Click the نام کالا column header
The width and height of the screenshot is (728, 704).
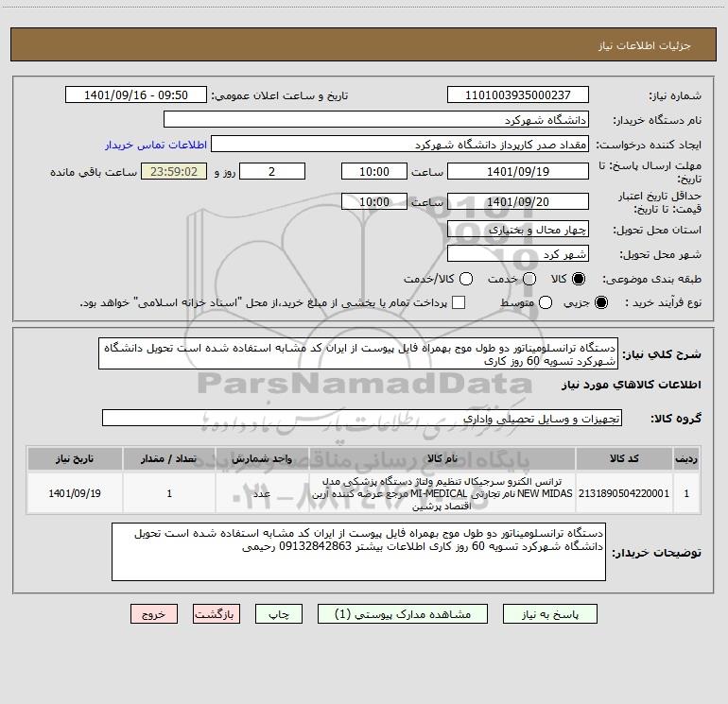(x=442, y=458)
